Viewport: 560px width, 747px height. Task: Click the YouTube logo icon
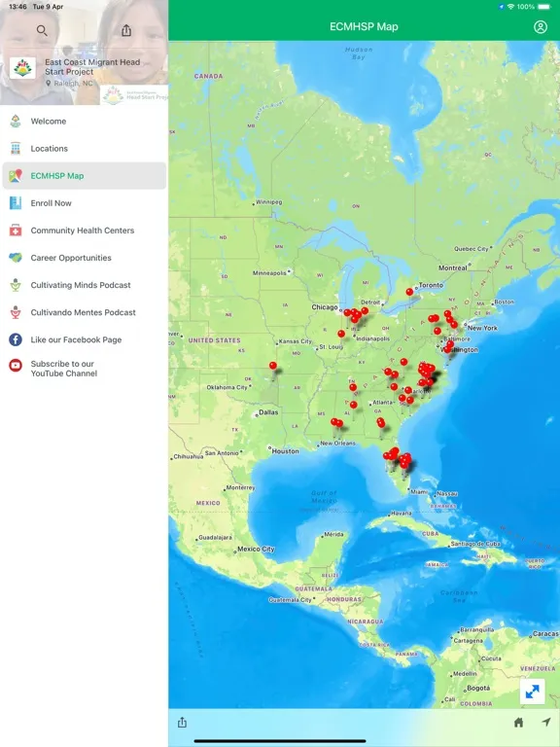point(16,366)
